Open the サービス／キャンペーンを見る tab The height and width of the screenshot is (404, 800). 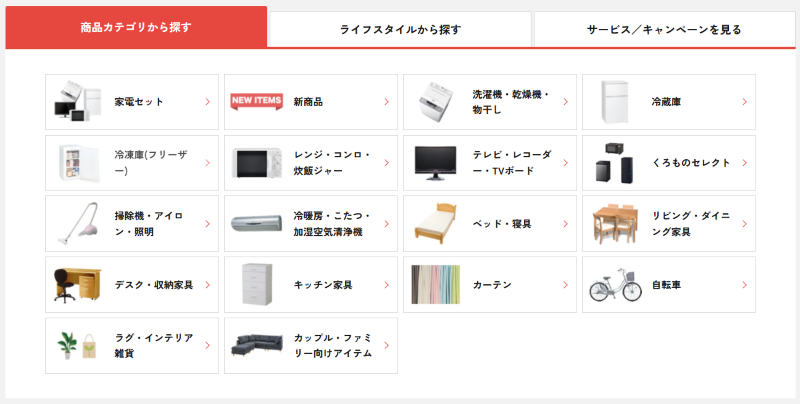(664, 29)
